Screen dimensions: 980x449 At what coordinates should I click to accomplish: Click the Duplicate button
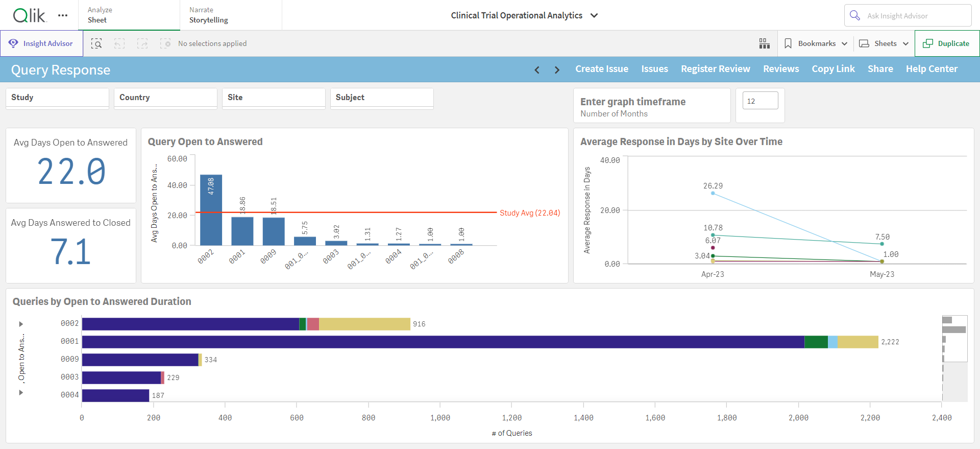point(947,43)
